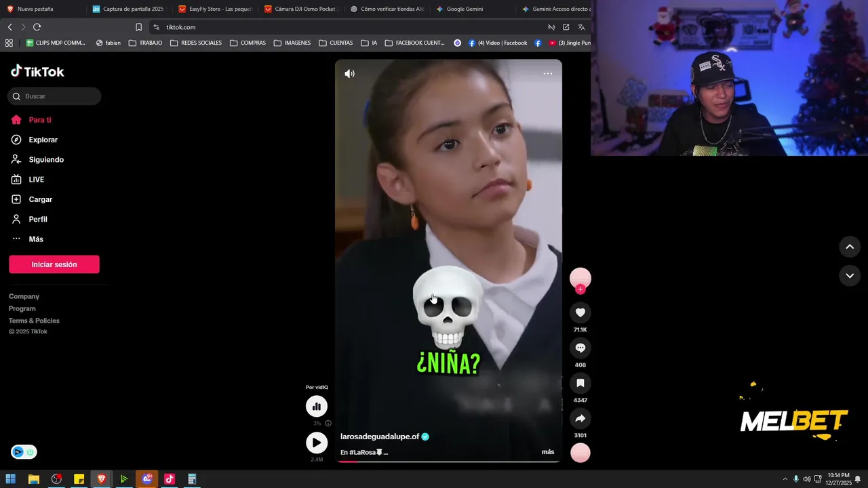Open the TRABAJO bookmarks folder
The image size is (868, 488).
pos(145,43)
